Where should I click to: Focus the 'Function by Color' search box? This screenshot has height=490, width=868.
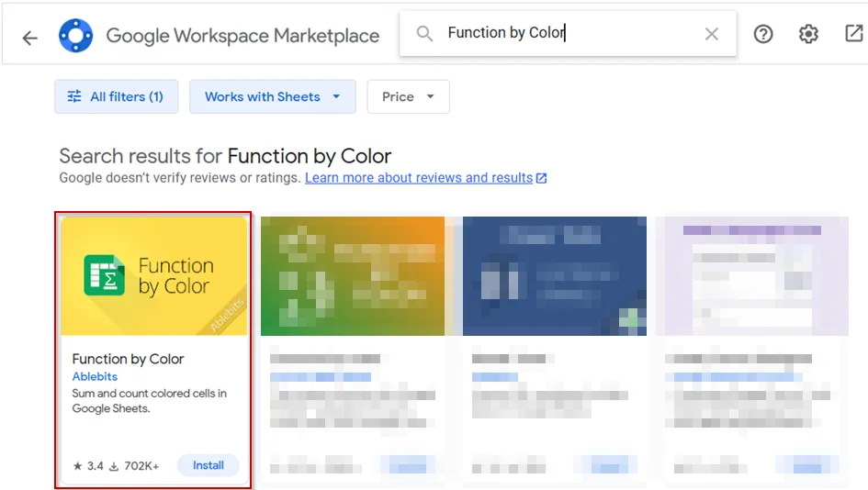[568, 34]
